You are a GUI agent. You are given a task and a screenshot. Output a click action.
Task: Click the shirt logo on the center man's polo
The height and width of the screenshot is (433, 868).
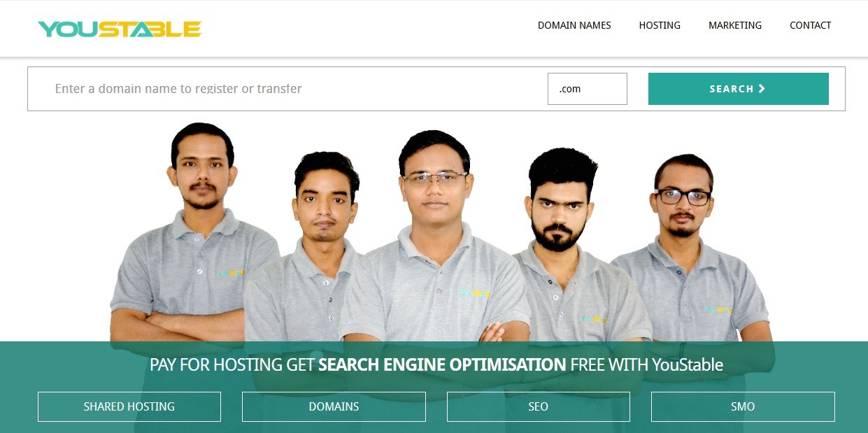coord(474,293)
